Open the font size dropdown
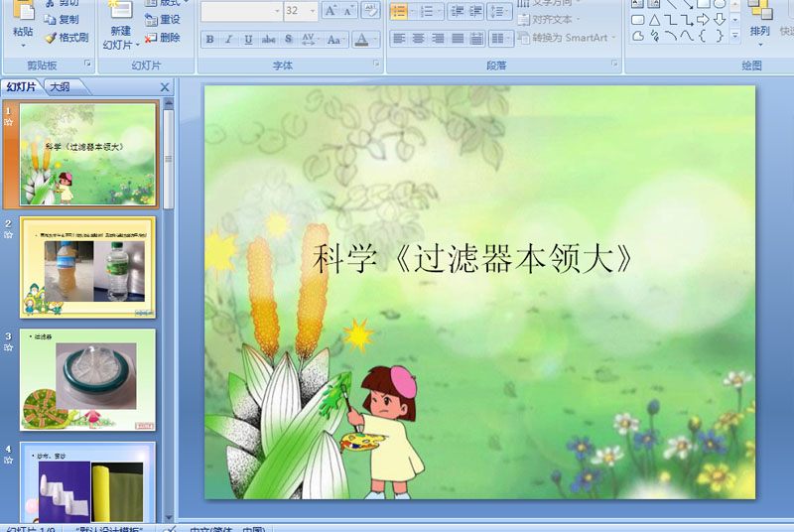Viewport: 794px width, 532px height. click(313, 11)
